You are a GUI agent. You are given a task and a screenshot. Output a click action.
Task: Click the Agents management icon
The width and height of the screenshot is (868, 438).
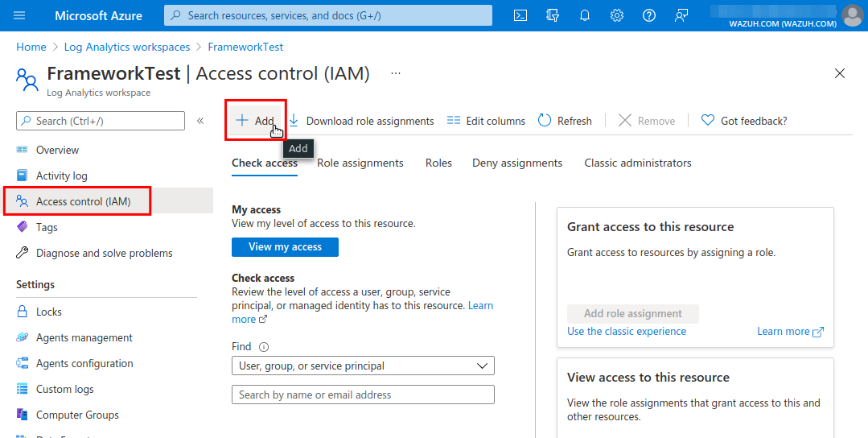23,337
